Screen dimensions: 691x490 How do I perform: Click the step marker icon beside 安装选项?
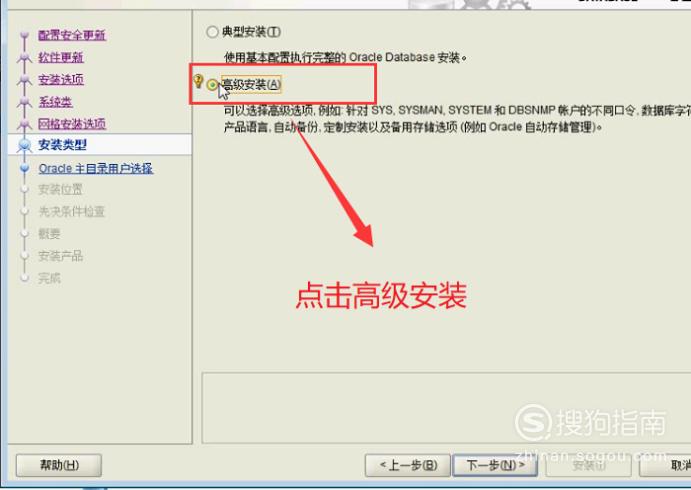24,80
